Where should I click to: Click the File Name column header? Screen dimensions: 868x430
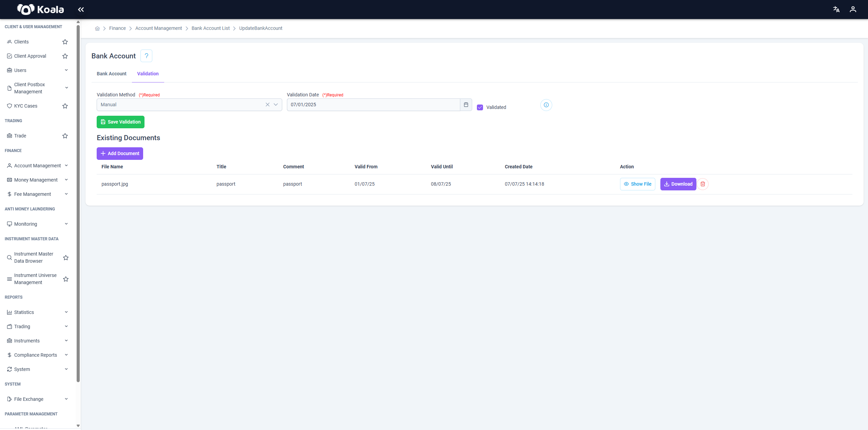point(112,167)
